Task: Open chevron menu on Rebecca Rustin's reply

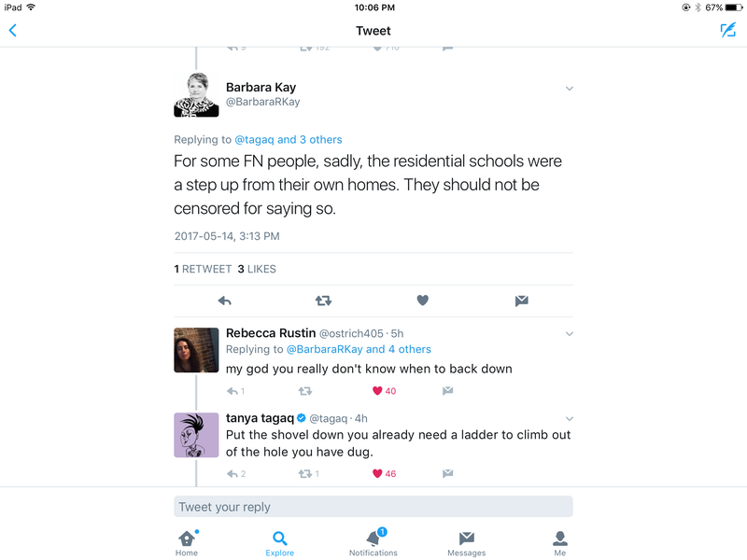Action: point(570,334)
